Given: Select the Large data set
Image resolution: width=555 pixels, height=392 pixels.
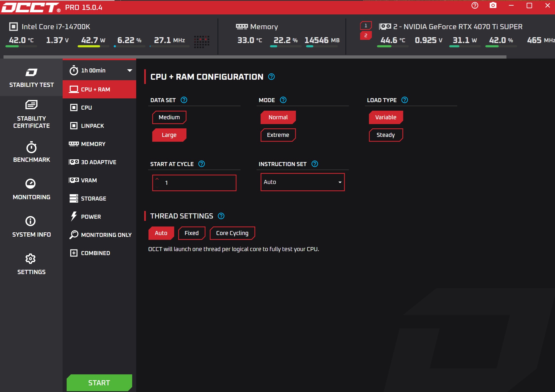Looking at the screenshot, I should tap(169, 135).
